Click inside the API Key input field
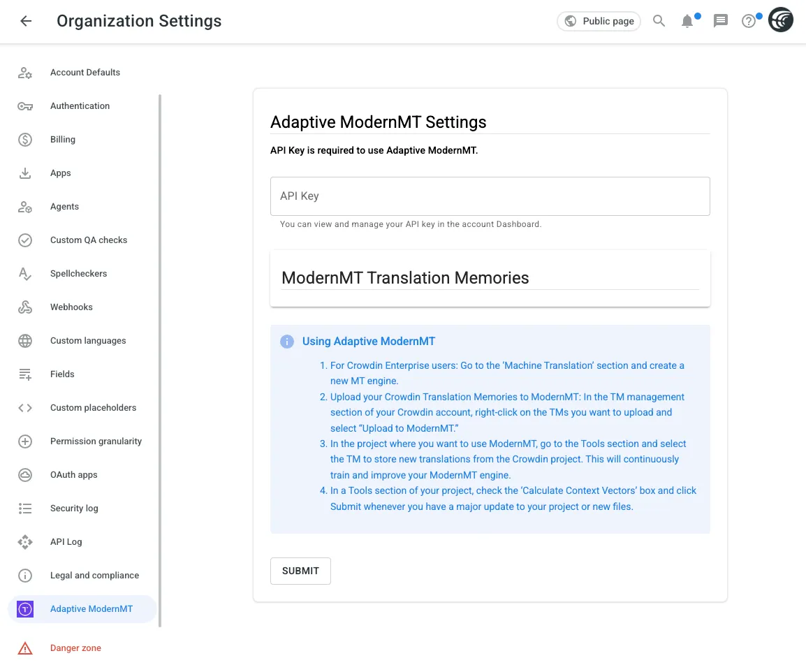Viewport: 806px width, 672px height. [x=490, y=196]
